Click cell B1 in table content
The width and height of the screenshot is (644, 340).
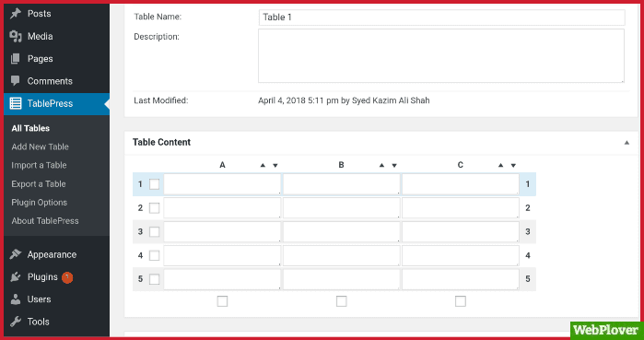(341, 184)
